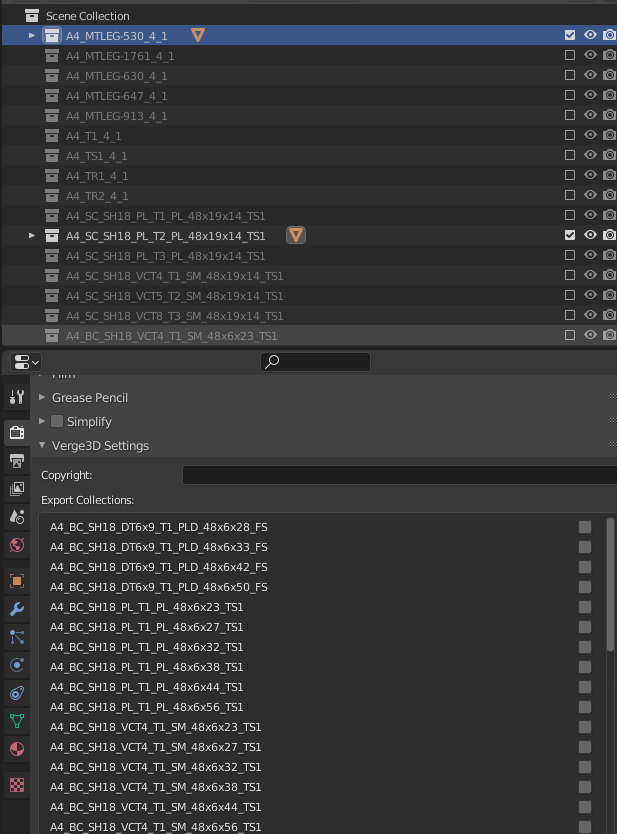Select A4_TR2_4_1 collection in outliner
This screenshot has height=834, width=617.
click(x=97, y=196)
